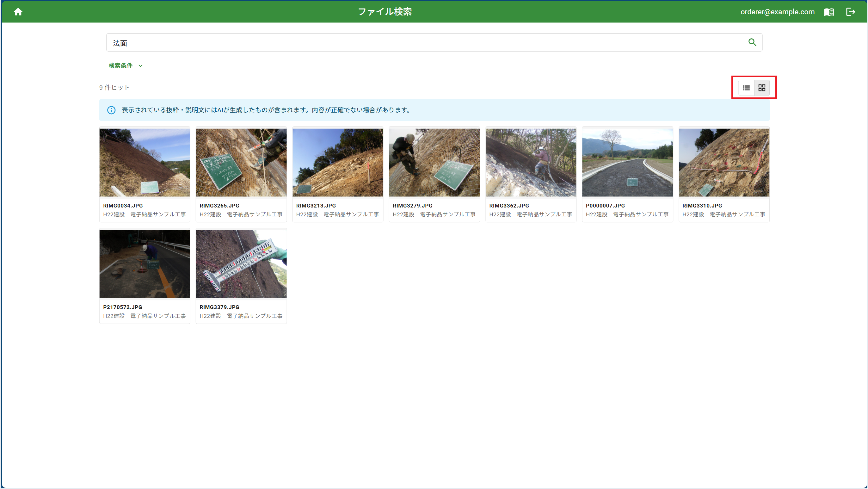Open the P0000007.JPG thumbnail image
868x489 pixels.
coord(627,163)
